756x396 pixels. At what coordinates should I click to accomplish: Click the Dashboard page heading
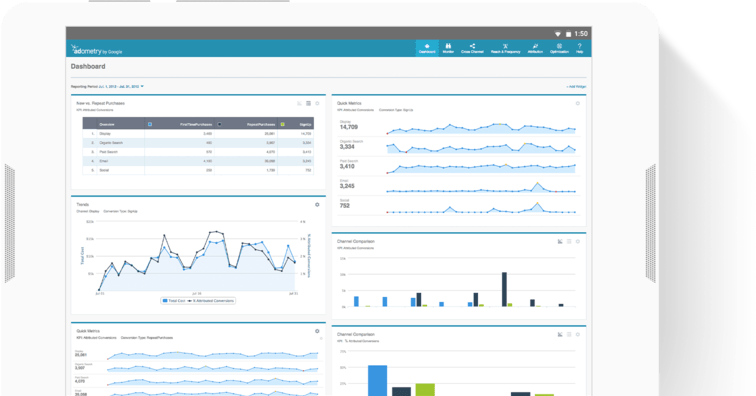coord(88,67)
